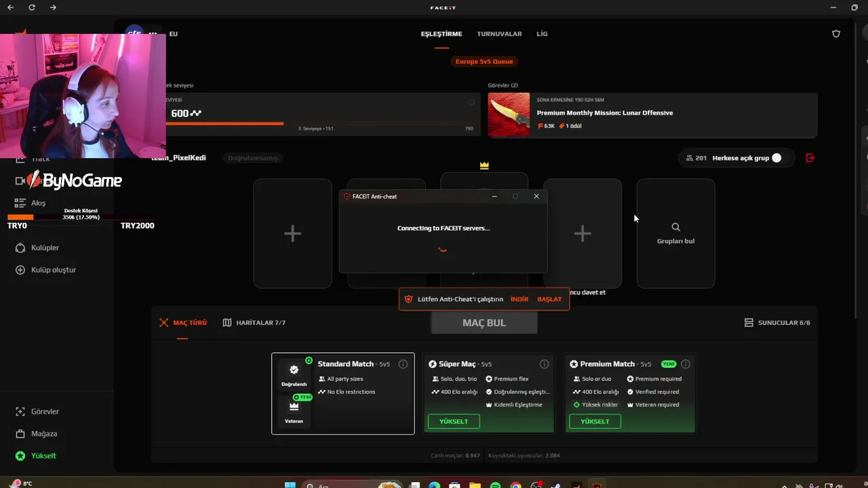This screenshot has width=868, height=488.
Task: Go forward with the right arrow
Action: click(54, 7)
